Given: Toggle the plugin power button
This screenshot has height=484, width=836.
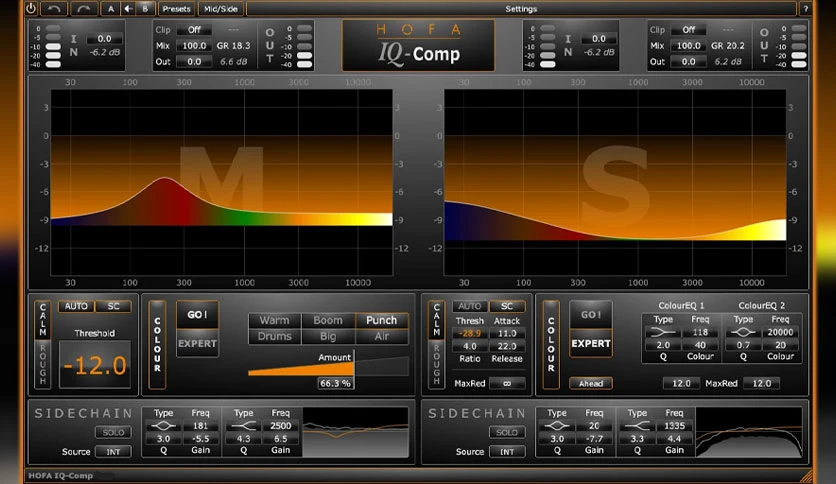Looking at the screenshot, I should point(31,9).
